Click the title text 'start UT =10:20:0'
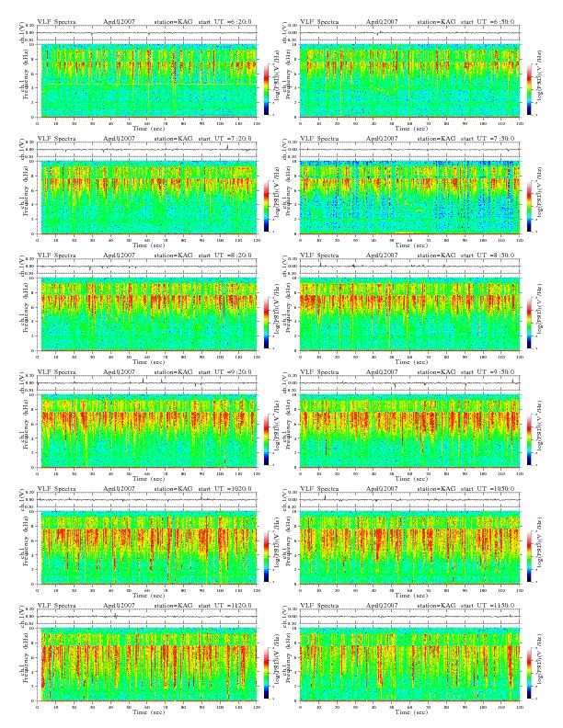The width and height of the screenshot is (563, 728). click(224, 489)
